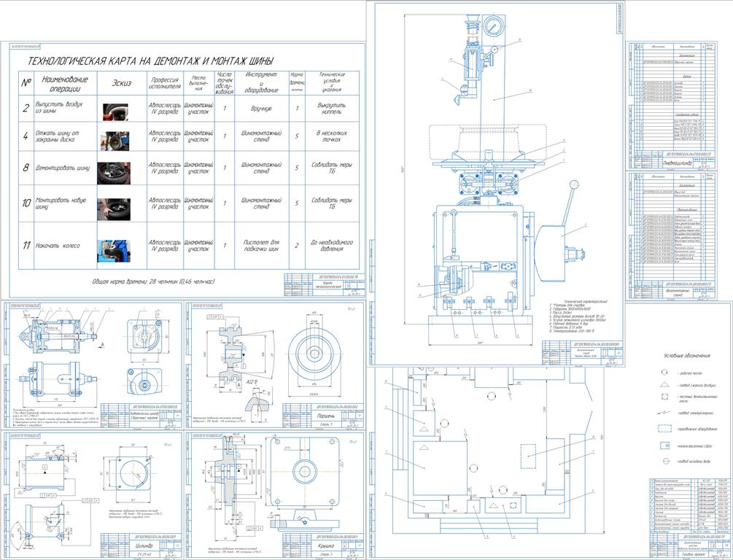Screen dimensions: 733x560
Task: Click the tool cell 'Пистолет для подкачки шин'
Action: (x=261, y=246)
